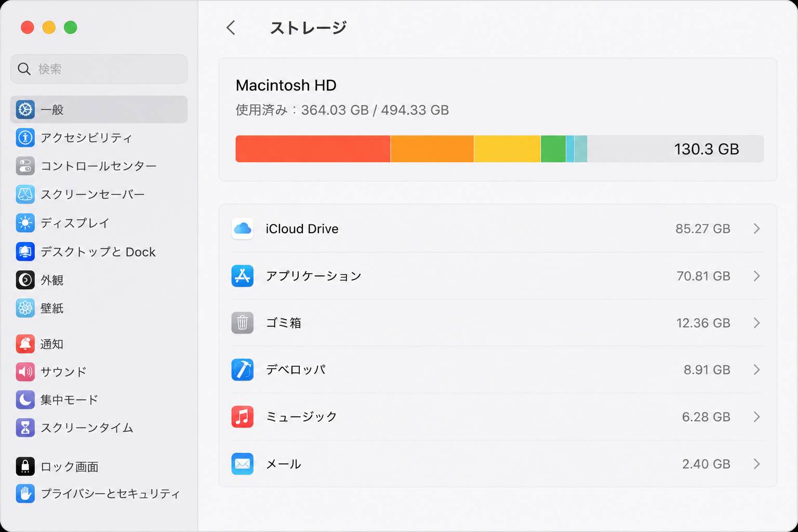Click the 6.28 GB value
Viewport: 798px width, 532px height.
coord(706,417)
